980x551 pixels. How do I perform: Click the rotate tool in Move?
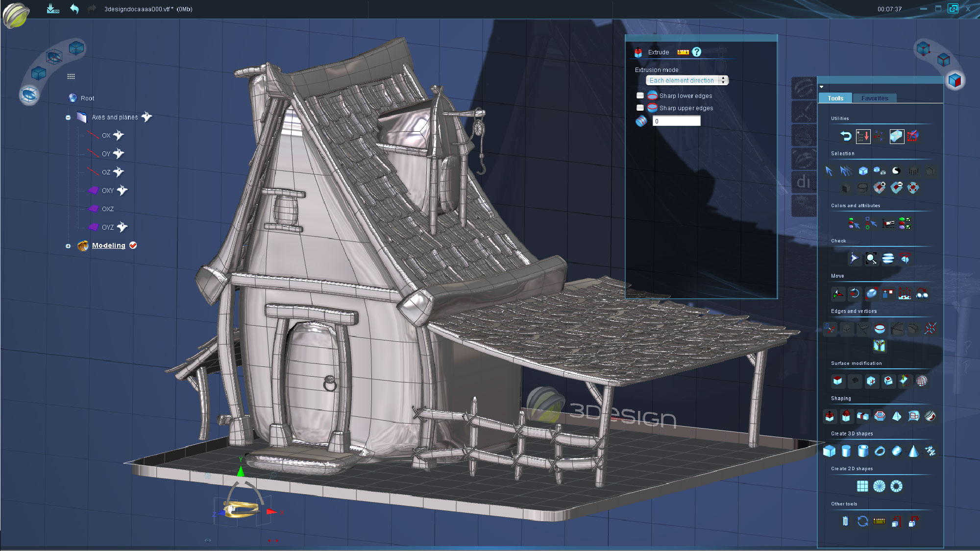click(855, 293)
